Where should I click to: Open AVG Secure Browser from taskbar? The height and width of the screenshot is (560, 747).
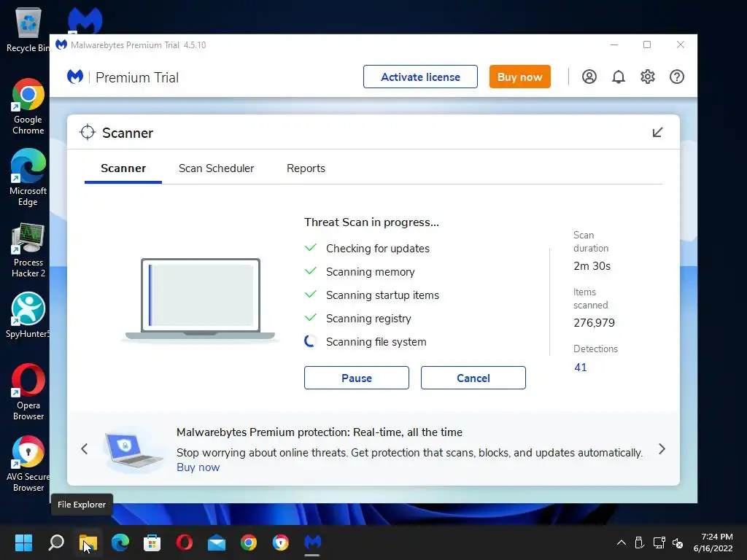coord(281,542)
